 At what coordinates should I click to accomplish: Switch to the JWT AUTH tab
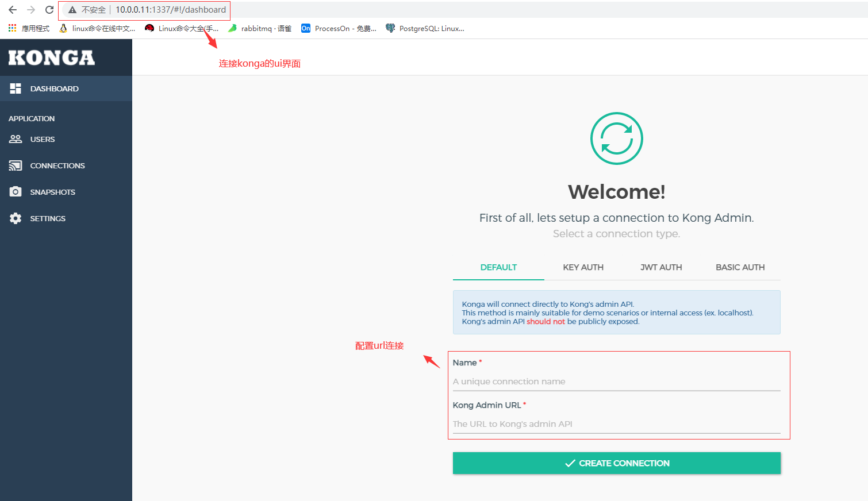[661, 267]
